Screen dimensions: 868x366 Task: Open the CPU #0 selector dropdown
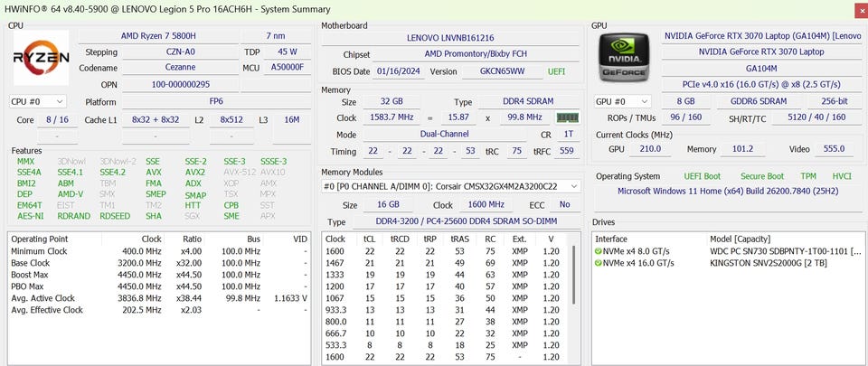click(x=37, y=102)
